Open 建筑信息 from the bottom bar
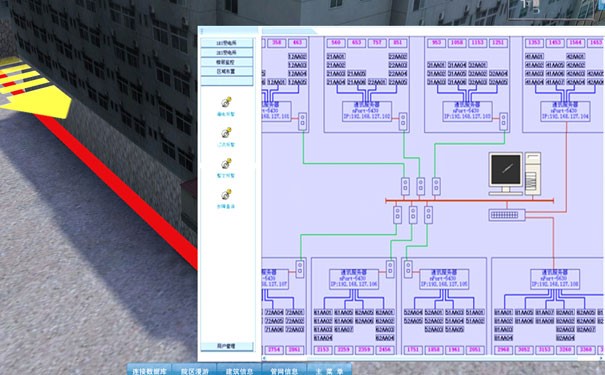The image size is (605, 375). 240,370
